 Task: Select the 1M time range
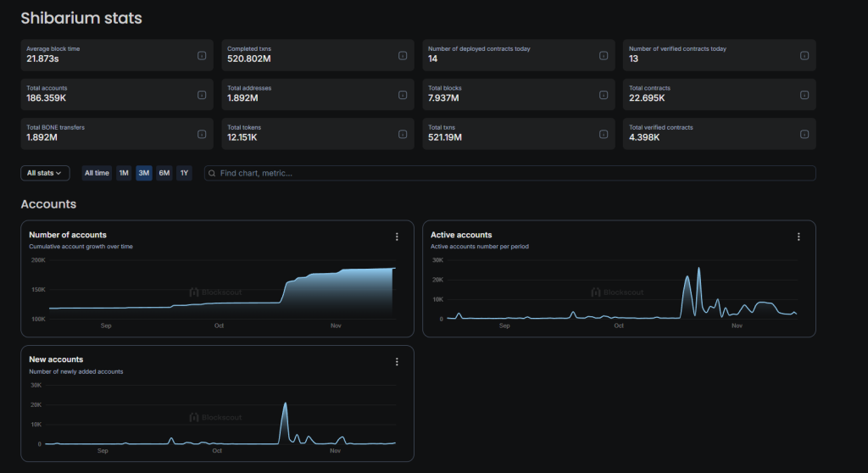click(x=124, y=173)
